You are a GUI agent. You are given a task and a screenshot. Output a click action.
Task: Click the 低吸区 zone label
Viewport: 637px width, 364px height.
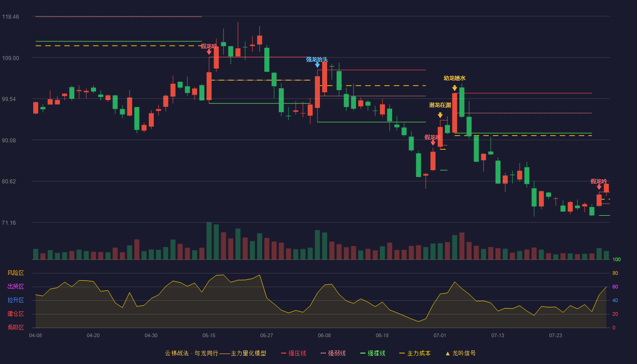pos(15,328)
